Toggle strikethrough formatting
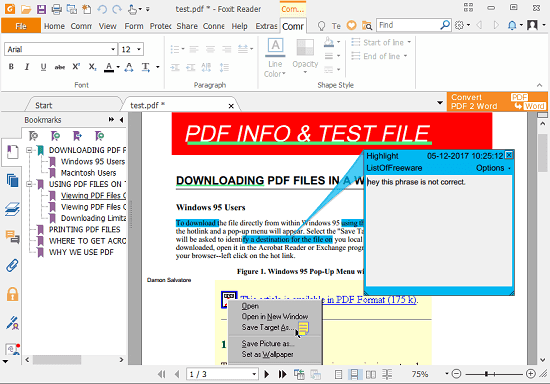Image resolution: width=550 pixels, height=384 pixels. [x=60, y=67]
